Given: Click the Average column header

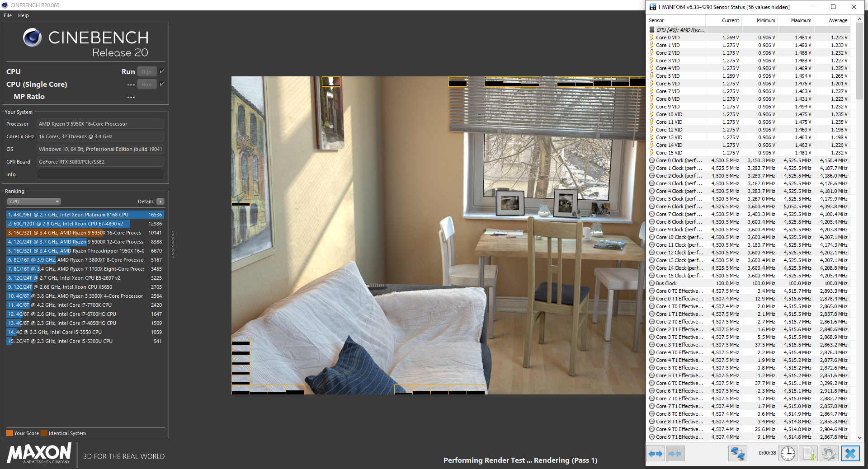Looking at the screenshot, I should pos(831,20).
